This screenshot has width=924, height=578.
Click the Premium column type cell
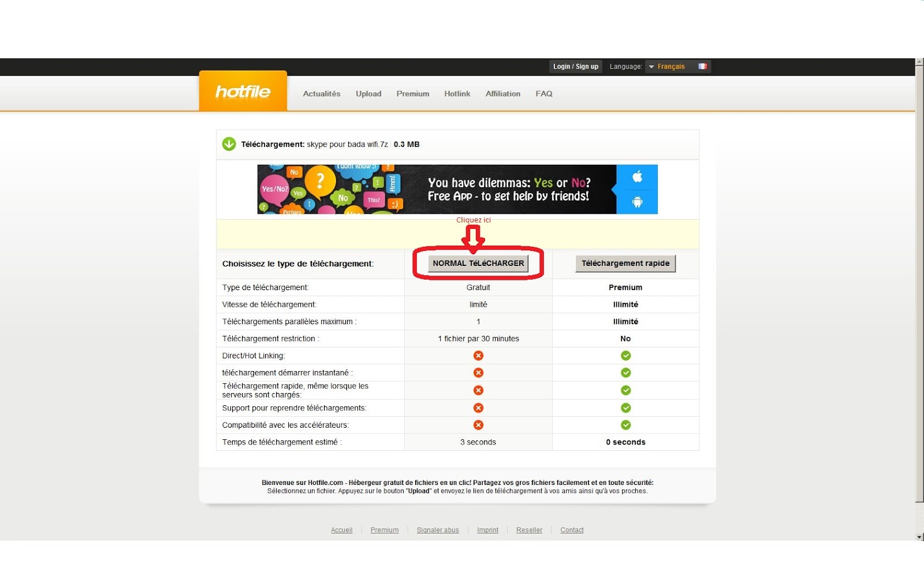625,287
